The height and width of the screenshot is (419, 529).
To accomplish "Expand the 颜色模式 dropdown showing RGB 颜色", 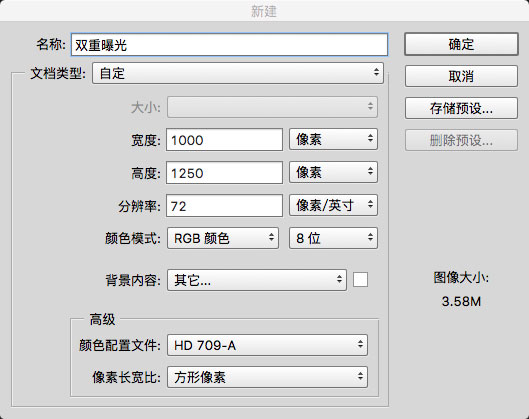I will [223, 238].
